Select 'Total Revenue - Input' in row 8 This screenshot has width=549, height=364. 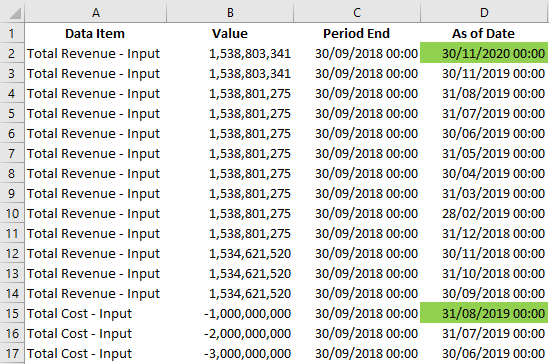pyautogui.click(x=95, y=174)
